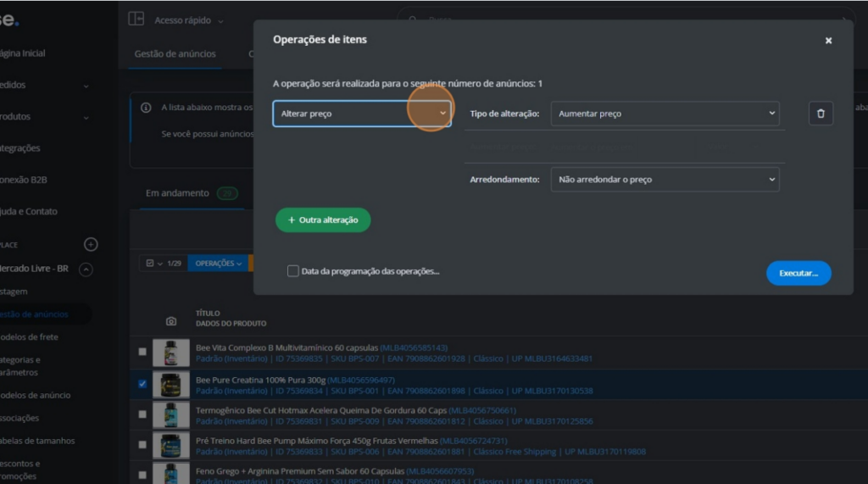
Task: Select the Termogênico Bee Cut Hotmax checkbox
Action: tap(142, 414)
